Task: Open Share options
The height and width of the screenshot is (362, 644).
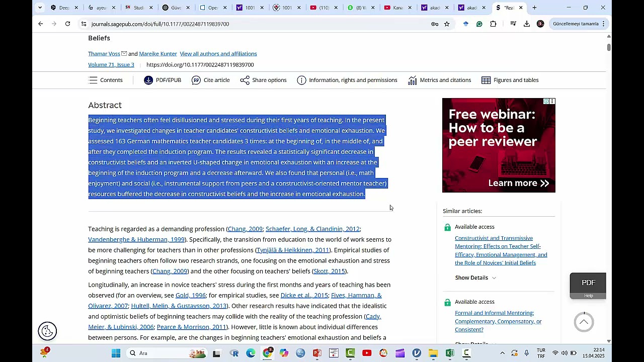Action: (263, 80)
